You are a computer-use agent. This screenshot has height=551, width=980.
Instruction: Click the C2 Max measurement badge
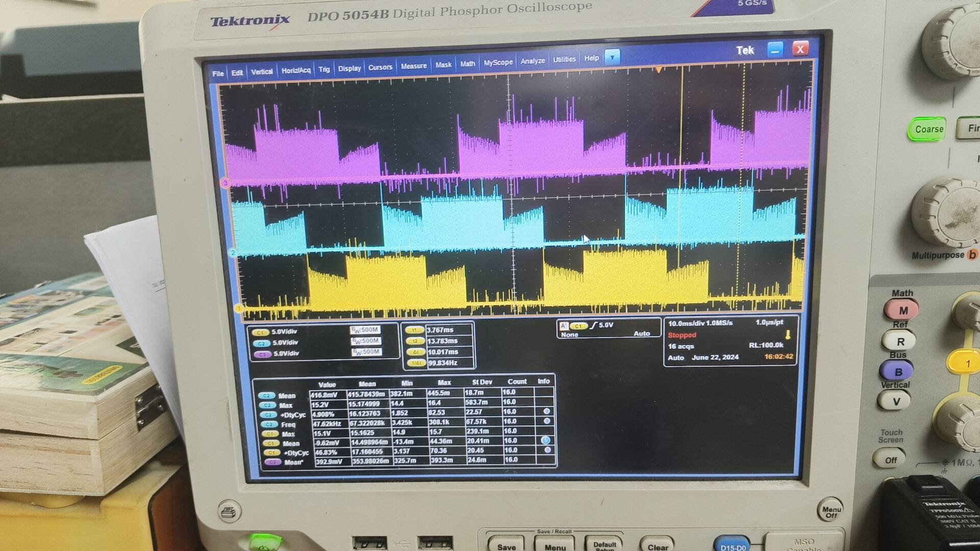pos(267,406)
